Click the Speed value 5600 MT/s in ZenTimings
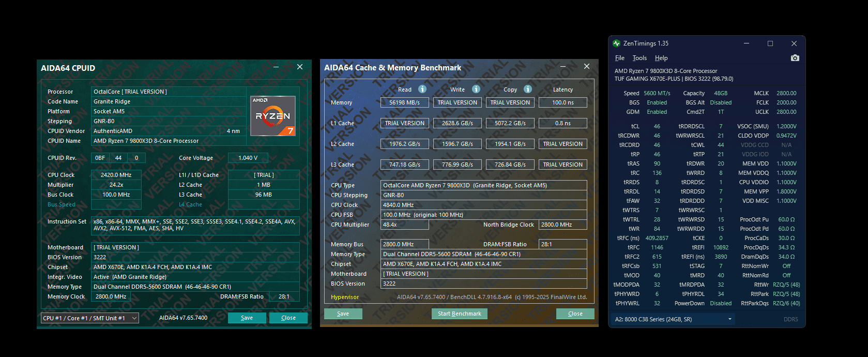868x357 pixels. coord(657,93)
